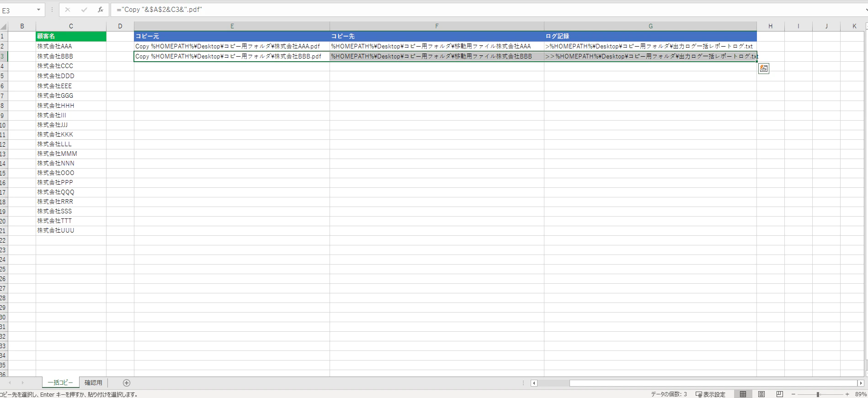Click データの個数: 3 in status bar

(669, 394)
